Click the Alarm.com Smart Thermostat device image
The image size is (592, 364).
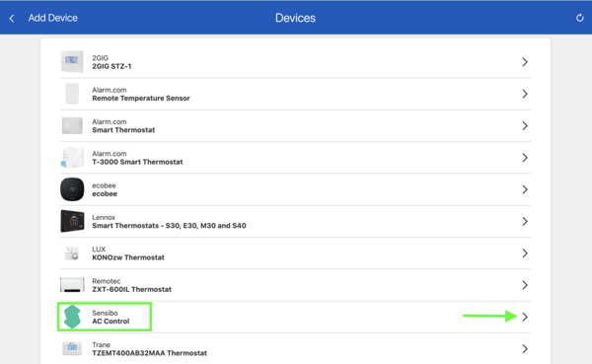[x=72, y=125]
